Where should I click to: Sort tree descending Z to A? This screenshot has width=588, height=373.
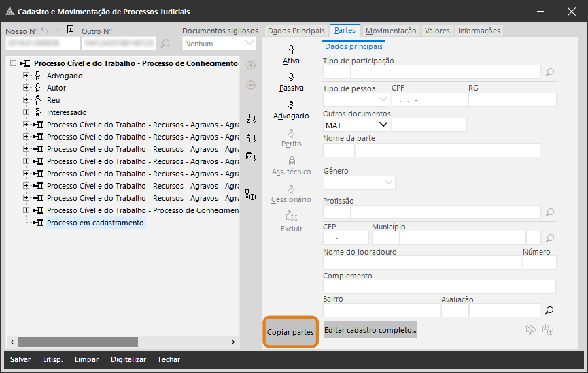[x=251, y=137]
